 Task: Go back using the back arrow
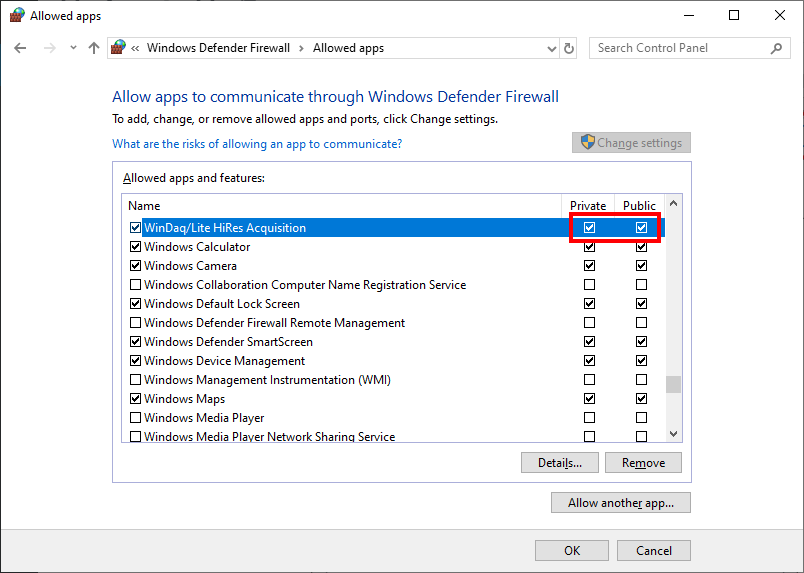20,48
